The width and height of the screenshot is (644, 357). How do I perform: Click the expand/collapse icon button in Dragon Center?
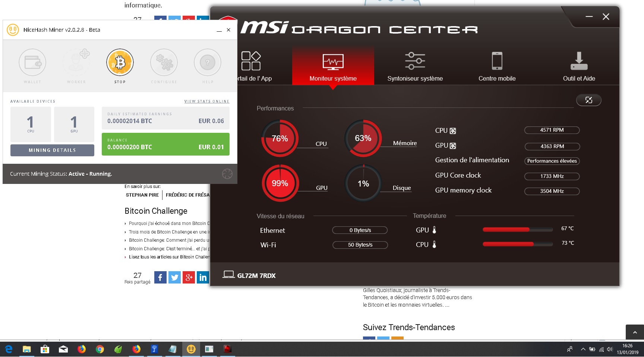pyautogui.click(x=588, y=100)
